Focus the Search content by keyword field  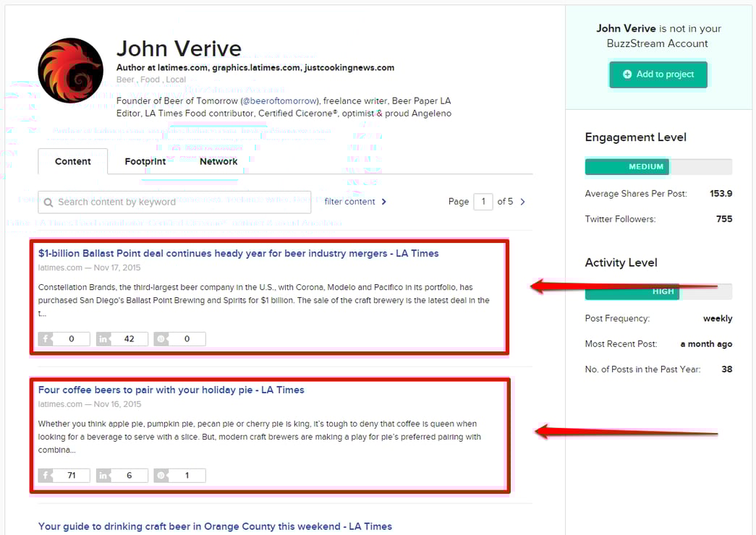point(174,202)
